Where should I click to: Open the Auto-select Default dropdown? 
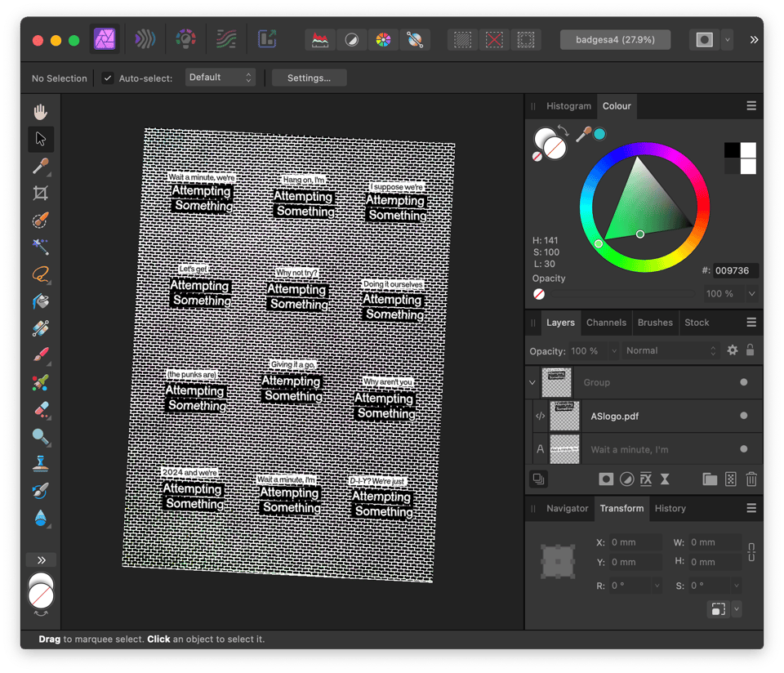220,78
